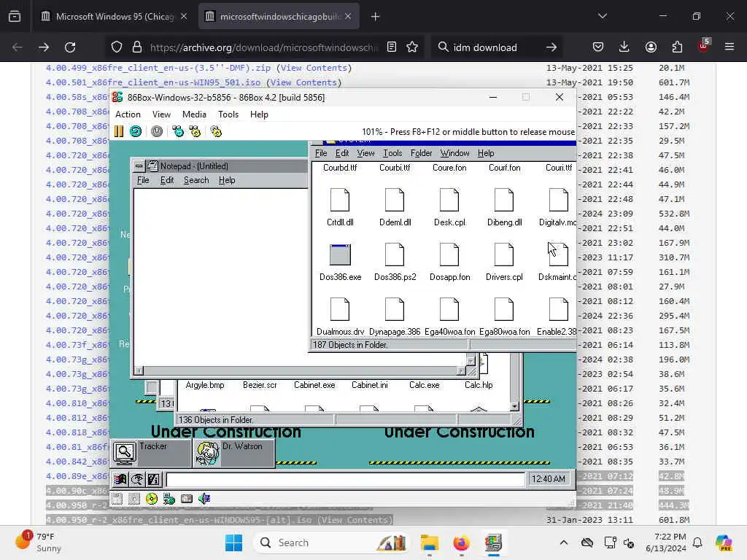Viewport: 747px width, 560px height.
Task: Open the System folder window's Help menu
Action: point(485,153)
